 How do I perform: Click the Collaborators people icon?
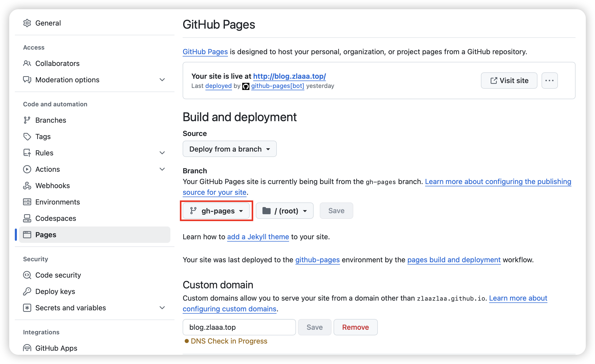pos(27,63)
